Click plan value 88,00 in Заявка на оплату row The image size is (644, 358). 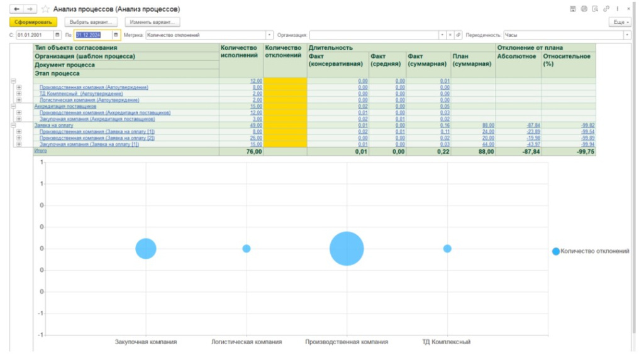coord(488,126)
